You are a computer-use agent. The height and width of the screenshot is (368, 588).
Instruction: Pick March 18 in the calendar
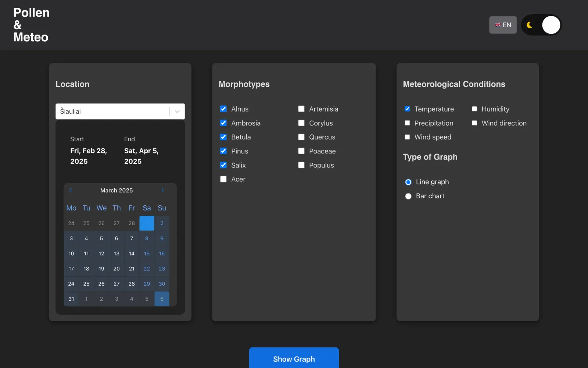pos(86,269)
